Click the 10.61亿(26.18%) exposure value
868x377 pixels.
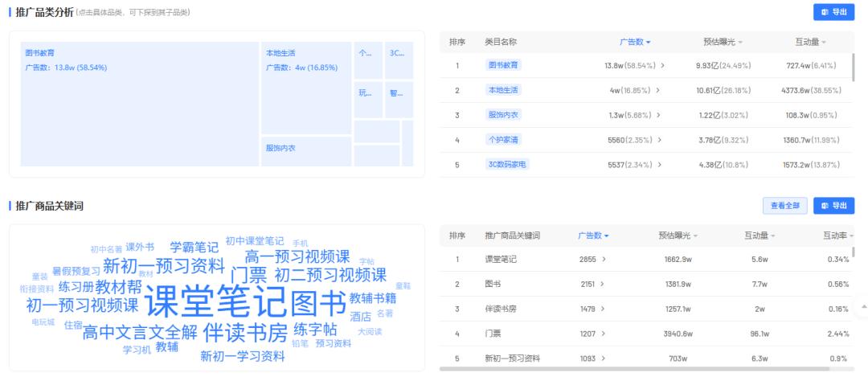tap(723, 90)
